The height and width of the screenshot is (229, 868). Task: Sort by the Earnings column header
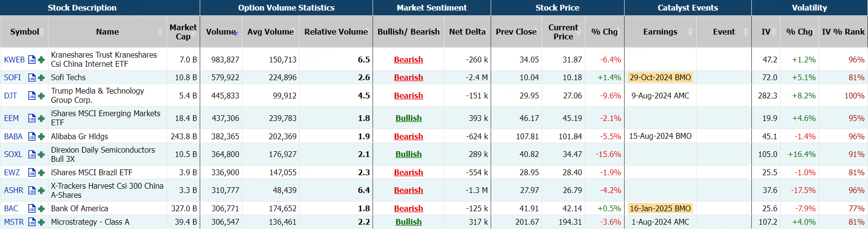point(660,32)
